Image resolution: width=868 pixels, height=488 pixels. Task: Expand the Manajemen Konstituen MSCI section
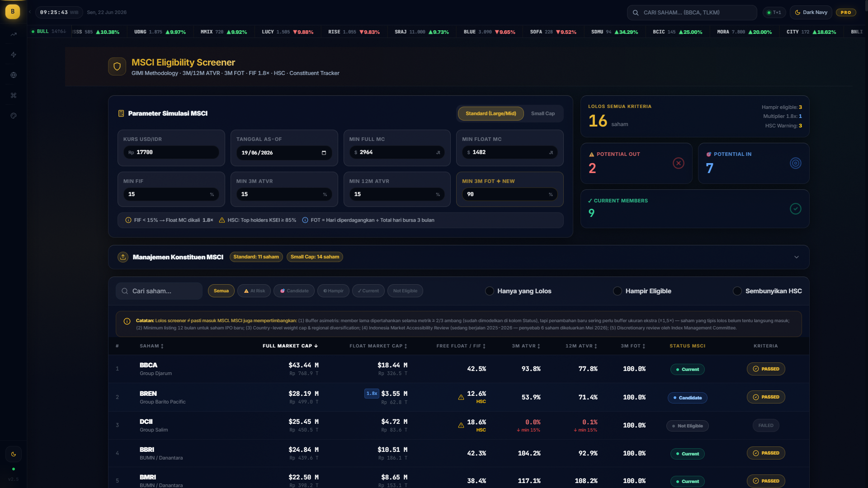[x=797, y=257]
